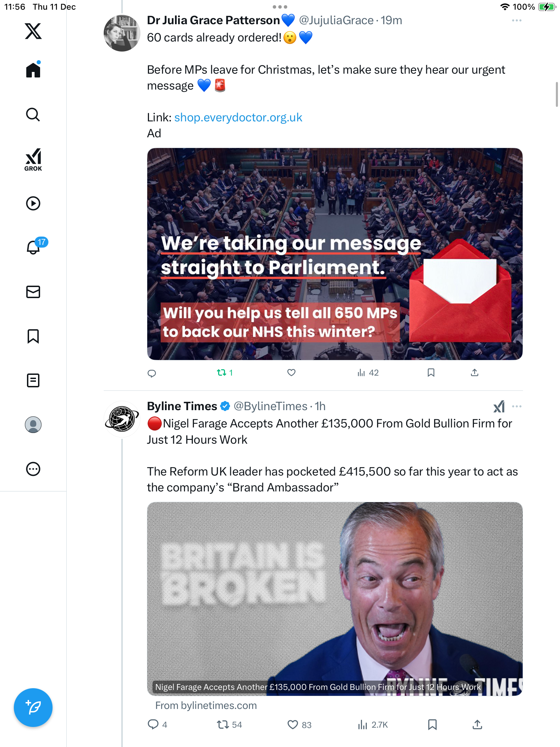
Task: Open the sidebar video play icon
Action: [33, 203]
